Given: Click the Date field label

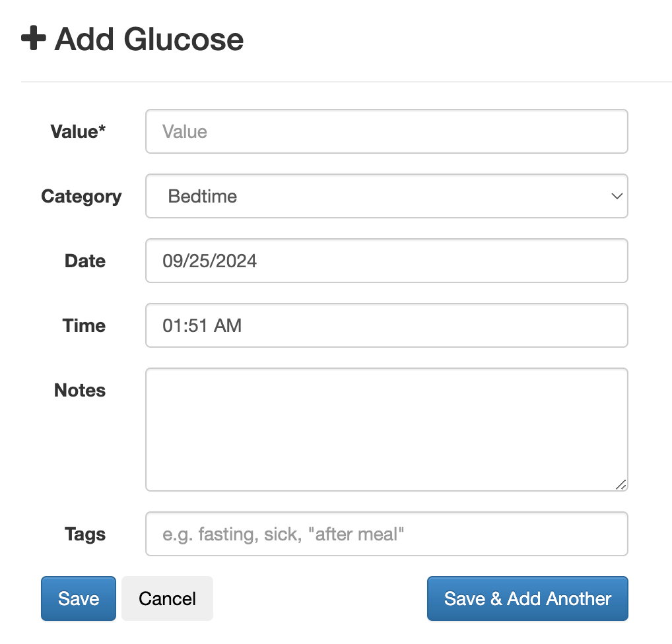Looking at the screenshot, I should [85, 261].
